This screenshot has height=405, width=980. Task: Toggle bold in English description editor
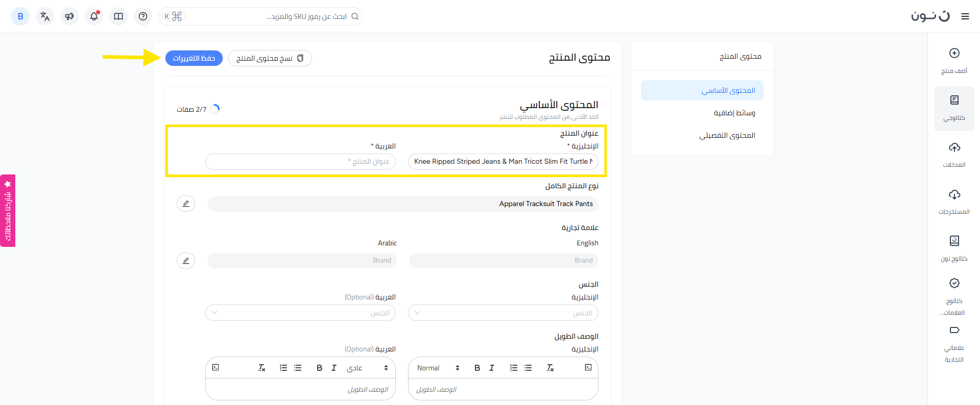pos(477,368)
